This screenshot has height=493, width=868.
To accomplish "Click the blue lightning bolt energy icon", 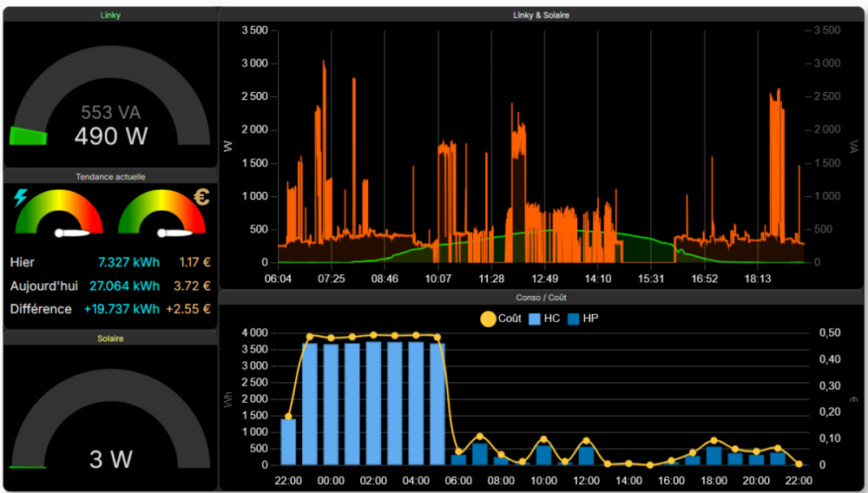I will click(21, 198).
